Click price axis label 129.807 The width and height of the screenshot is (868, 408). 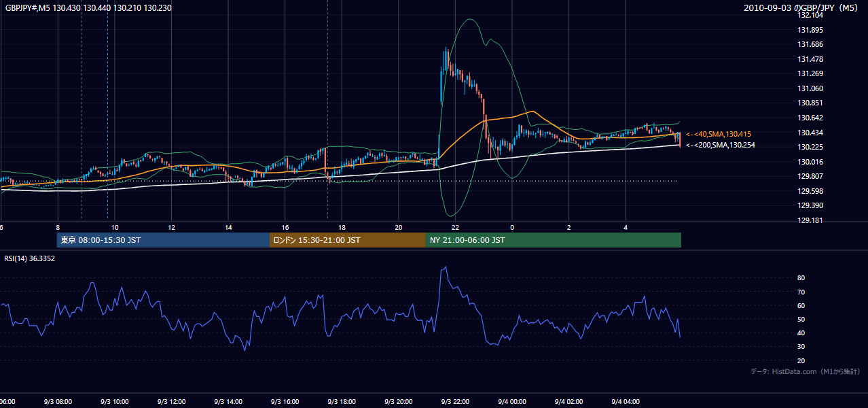click(x=811, y=176)
